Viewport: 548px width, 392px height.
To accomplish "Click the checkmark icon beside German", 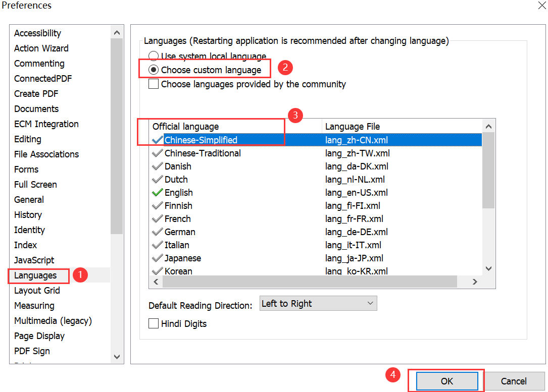I will (x=158, y=232).
